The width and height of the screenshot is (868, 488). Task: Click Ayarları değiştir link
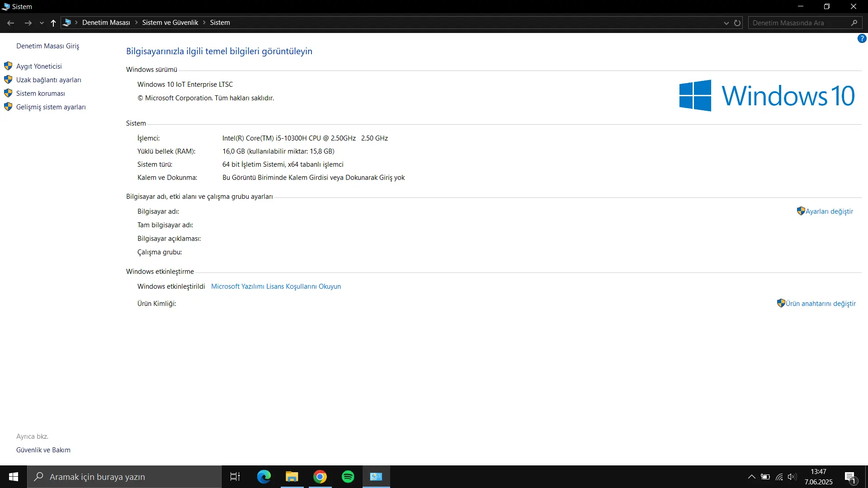click(829, 211)
